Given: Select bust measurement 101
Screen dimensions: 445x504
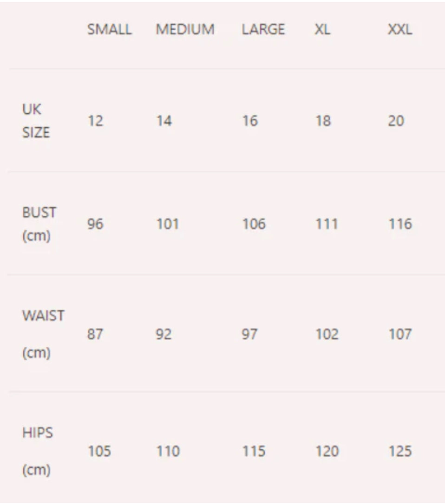Looking at the screenshot, I should (x=168, y=224).
